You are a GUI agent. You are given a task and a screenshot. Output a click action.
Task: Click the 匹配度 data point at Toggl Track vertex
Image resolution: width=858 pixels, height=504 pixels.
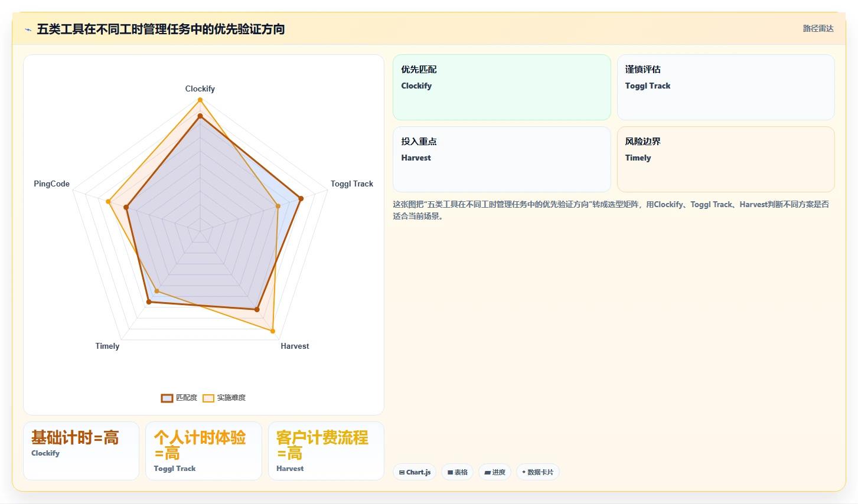tap(301, 198)
